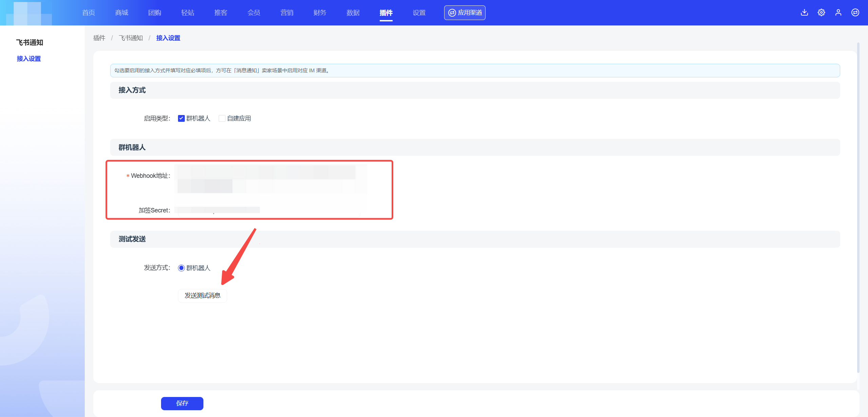Click the logo in top-left corner
Screen dimensions: 868x417
[29, 13]
